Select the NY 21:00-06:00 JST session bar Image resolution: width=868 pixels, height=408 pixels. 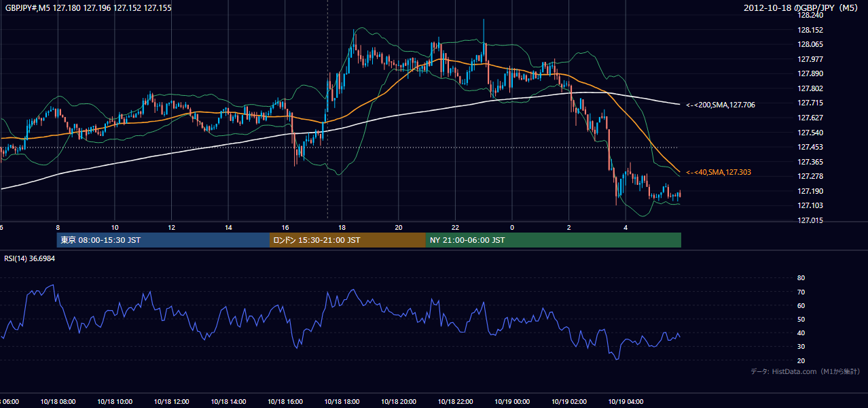click(554, 240)
